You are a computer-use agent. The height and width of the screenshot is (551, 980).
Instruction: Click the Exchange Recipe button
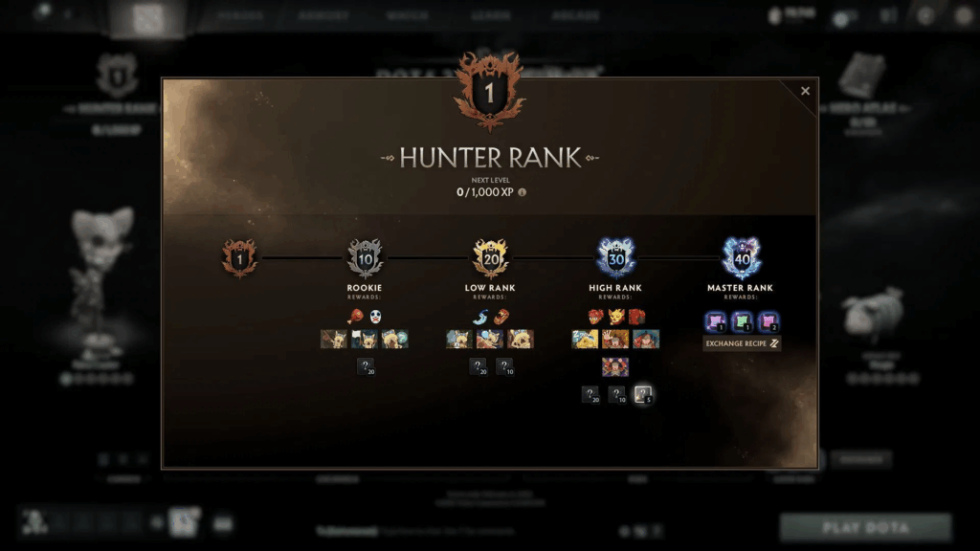point(742,343)
